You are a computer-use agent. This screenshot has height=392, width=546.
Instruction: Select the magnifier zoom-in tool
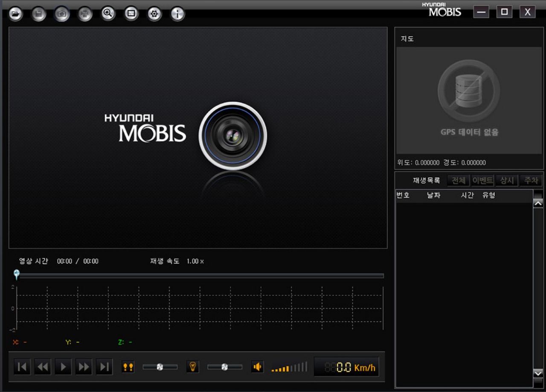pos(108,14)
